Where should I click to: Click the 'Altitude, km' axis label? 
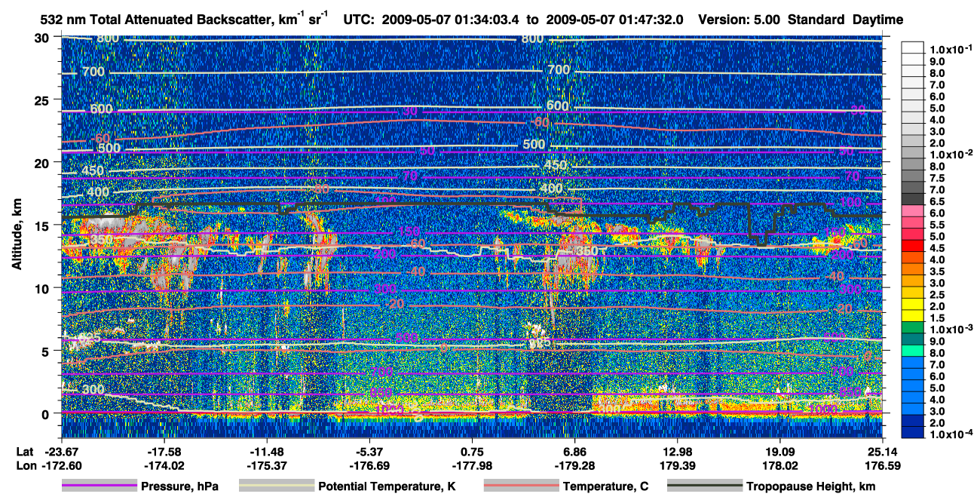[x=17, y=234]
